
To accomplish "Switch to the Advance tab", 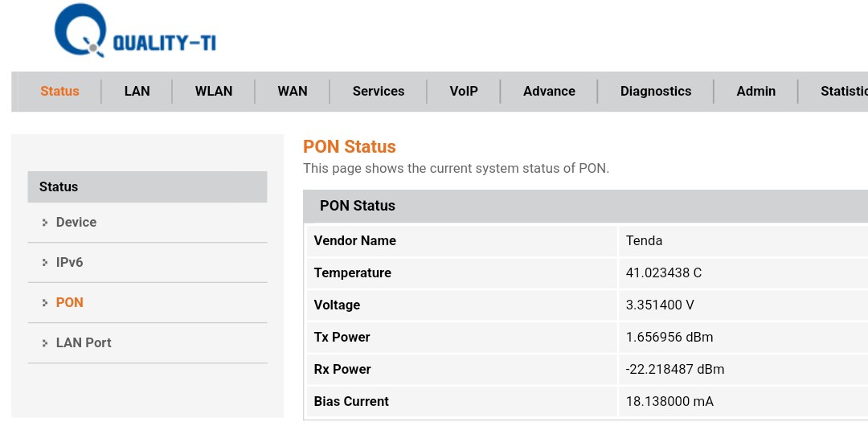I will point(549,92).
